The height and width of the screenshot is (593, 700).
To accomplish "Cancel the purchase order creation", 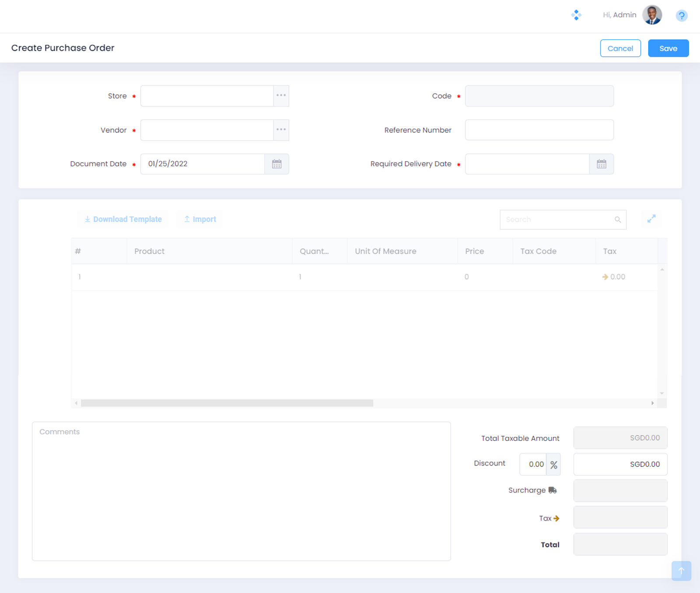I will coord(620,48).
